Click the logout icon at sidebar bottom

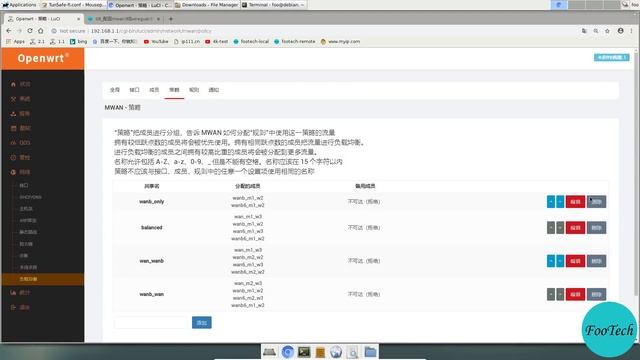pyautogui.click(x=13, y=307)
